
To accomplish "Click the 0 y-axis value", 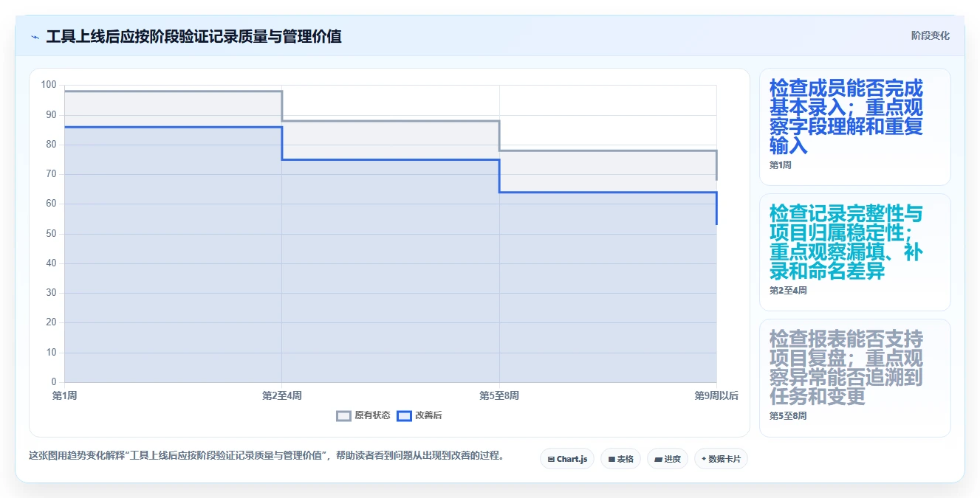I will tap(54, 382).
